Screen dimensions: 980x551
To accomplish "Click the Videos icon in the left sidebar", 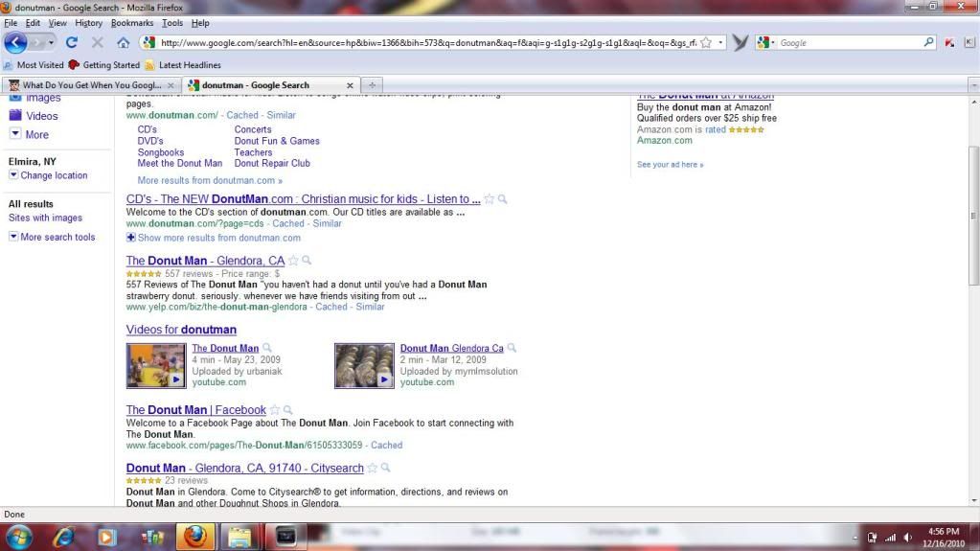I will pos(15,116).
